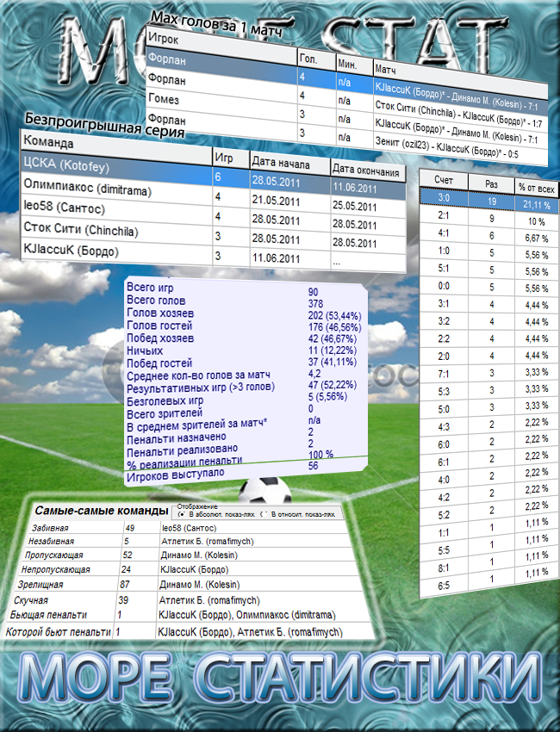This screenshot has width=560, height=732.
Task: Click end date 25.05.2011
Action: point(354,206)
